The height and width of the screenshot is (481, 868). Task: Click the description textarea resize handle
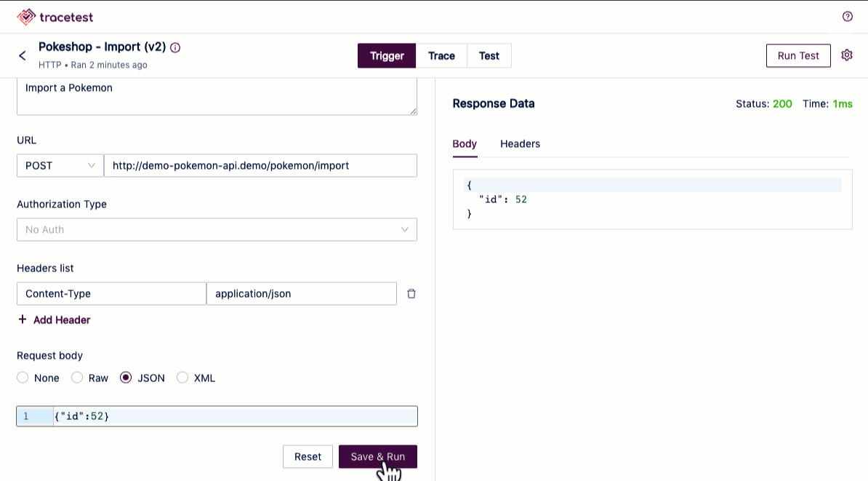click(413, 111)
